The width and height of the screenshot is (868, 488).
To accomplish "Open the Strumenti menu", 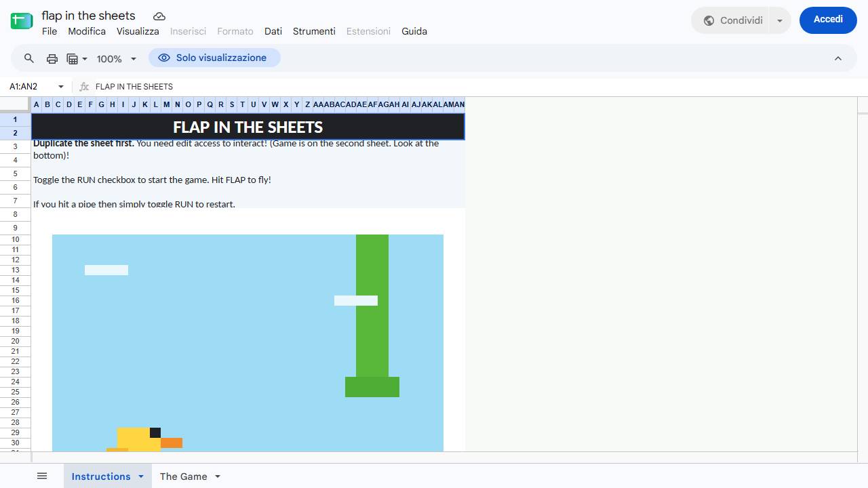I will pos(314,31).
